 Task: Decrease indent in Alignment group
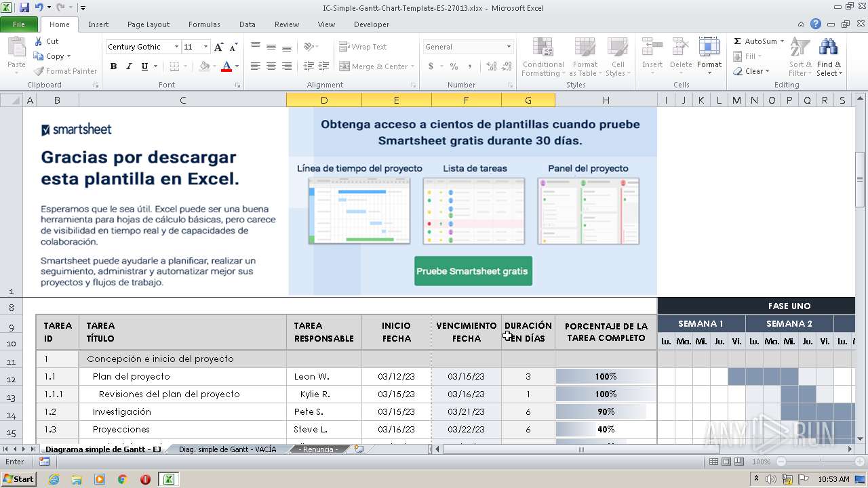(309, 66)
